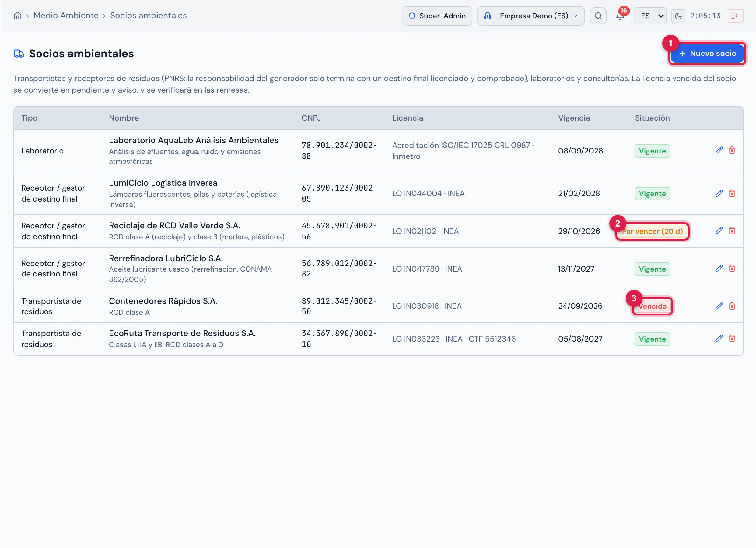Click validity date 24/09/2026

(580, 306)
